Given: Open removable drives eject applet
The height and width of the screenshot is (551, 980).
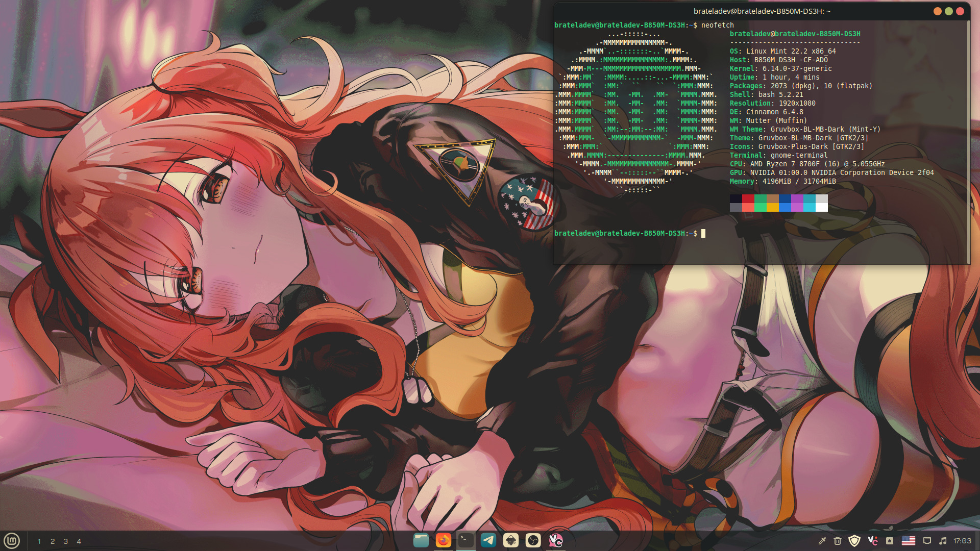Looking at the screenshot, I should pyautogui.click(x=890, y=541).
